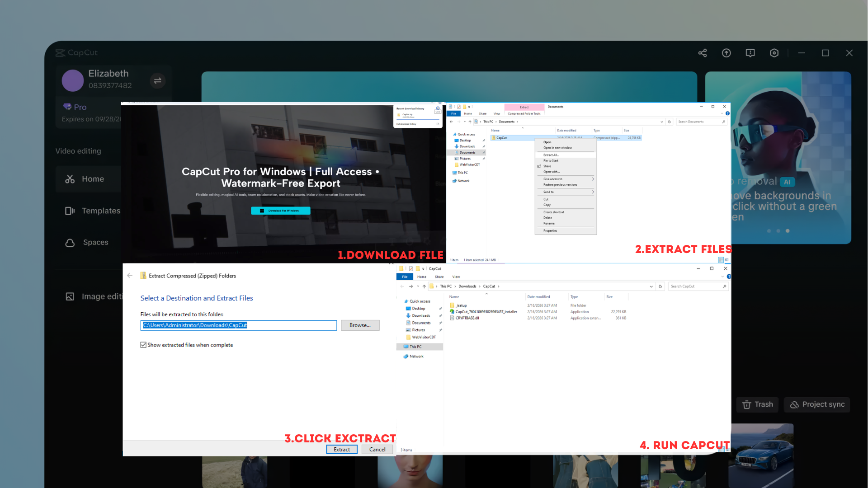Toggle Show extracted files when complete checkbox
The width and height of the screenshot is (868, 488).
143,345
